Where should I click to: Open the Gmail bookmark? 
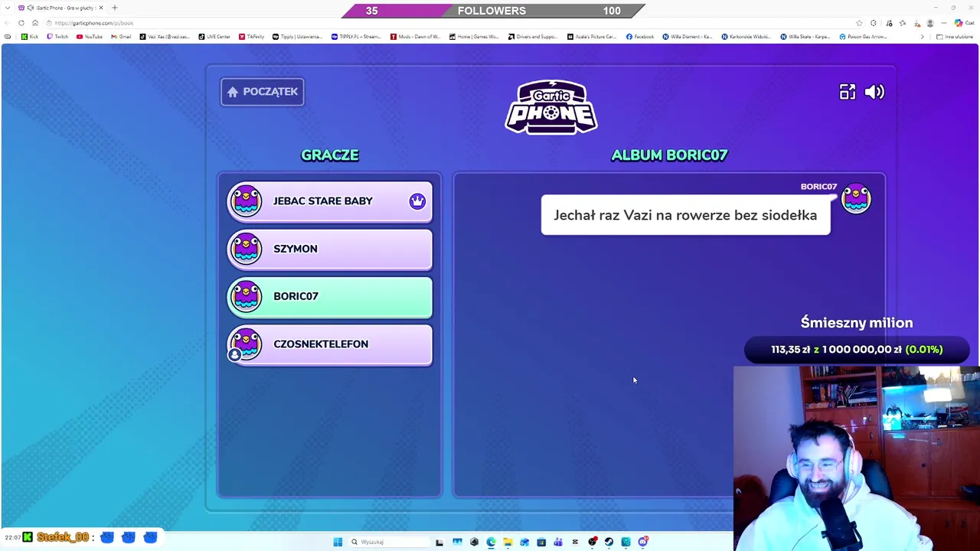tap(121, 37)
